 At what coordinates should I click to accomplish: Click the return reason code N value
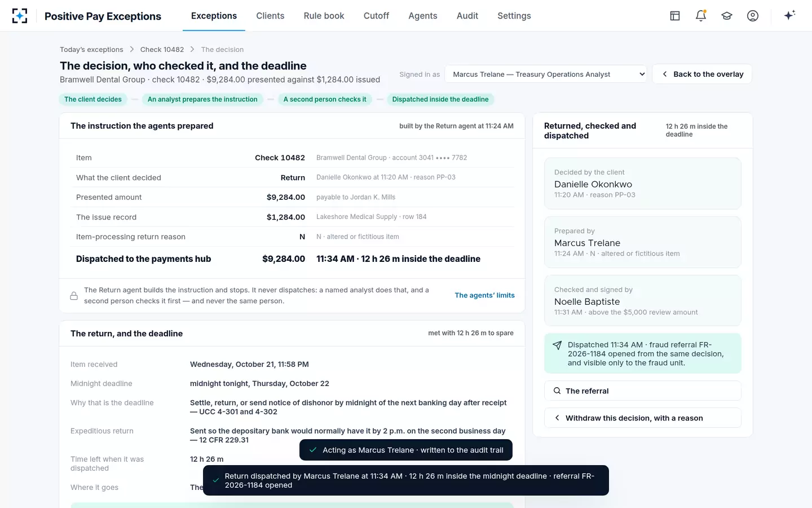coord(302,237)
